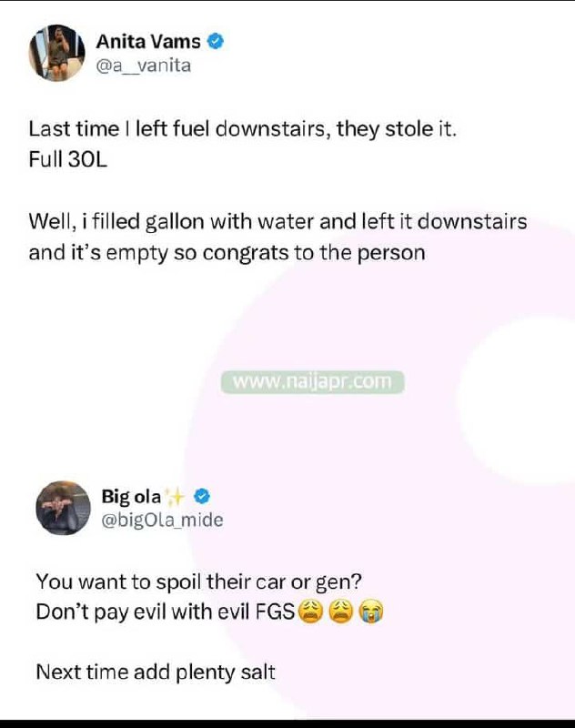
Task: Click the Big ola profile avatar
Action: coord(63,508)
